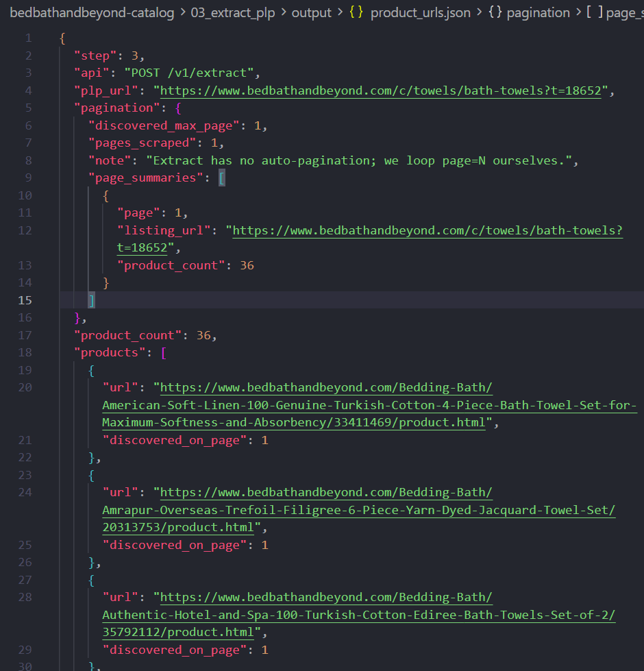Viewport: 644px width, 671px height.
Task: Click the "discovered_max_page" key
Action: 164,126
